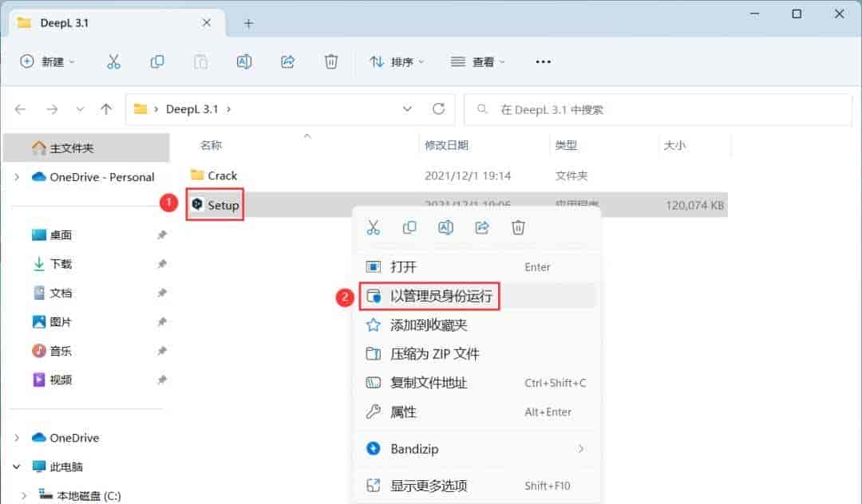Choose 复制文件地址 from context menu
Viewport: 862px width, 504px height.
pos(477,383)
